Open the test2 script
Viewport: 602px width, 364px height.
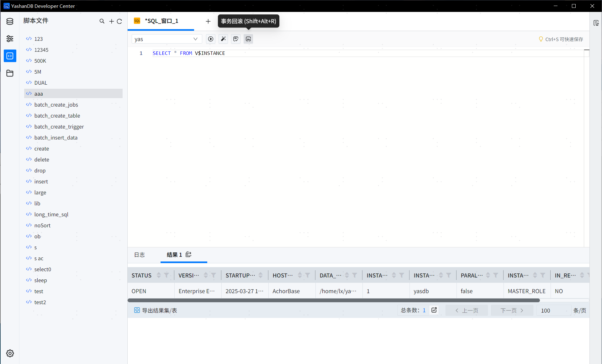point(73,302)
